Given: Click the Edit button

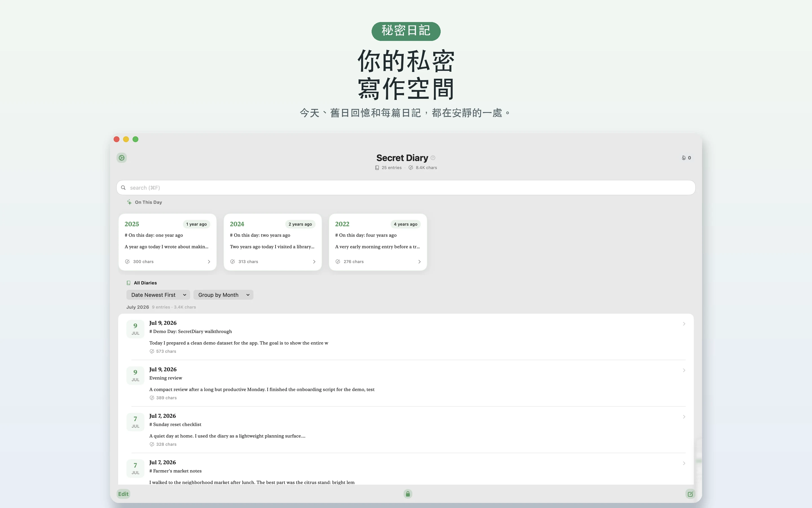Looking at the screenshot, I should pyautogui.click(x=123, y=494).
